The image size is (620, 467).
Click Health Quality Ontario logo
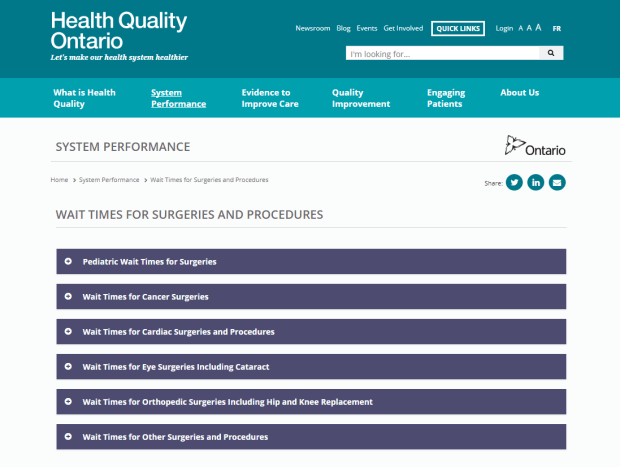pyautogui.click(x=118, y=36)
